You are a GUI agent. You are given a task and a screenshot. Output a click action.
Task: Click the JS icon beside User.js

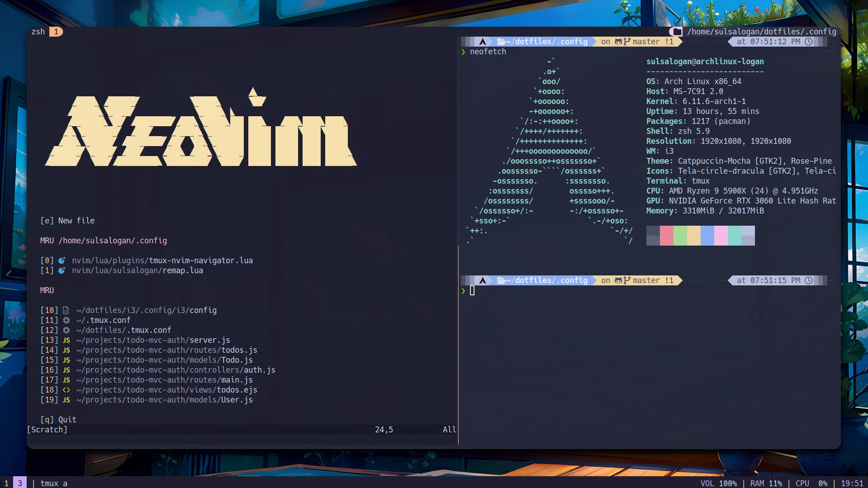(66, 400)
